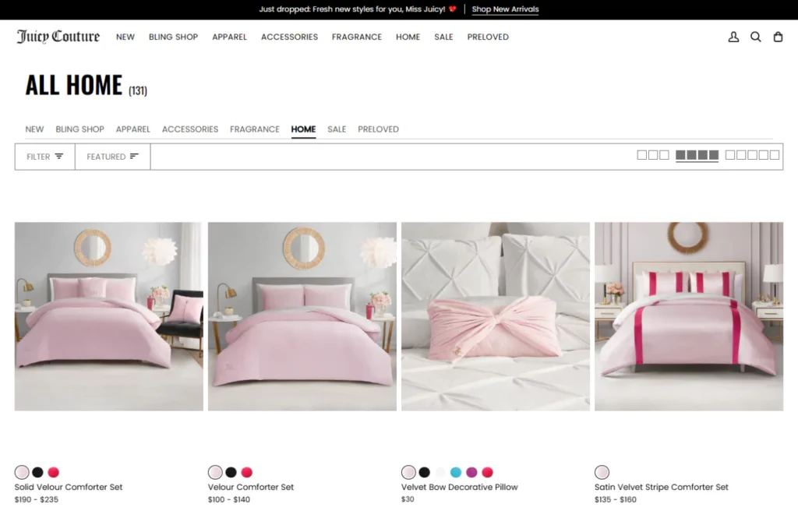This screenshot has height=532, width=798.
Task: Open the shopping bag icon
Action: [778, 37]
